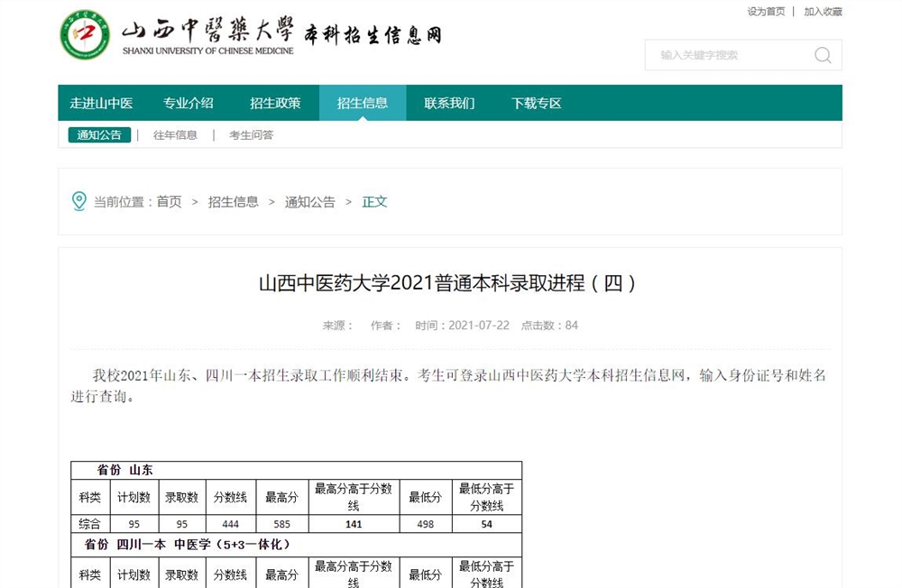The width and height of the screenshot is (902, 588).
Task: Open the 走进山中医 menu
Action: pos(101,103)
